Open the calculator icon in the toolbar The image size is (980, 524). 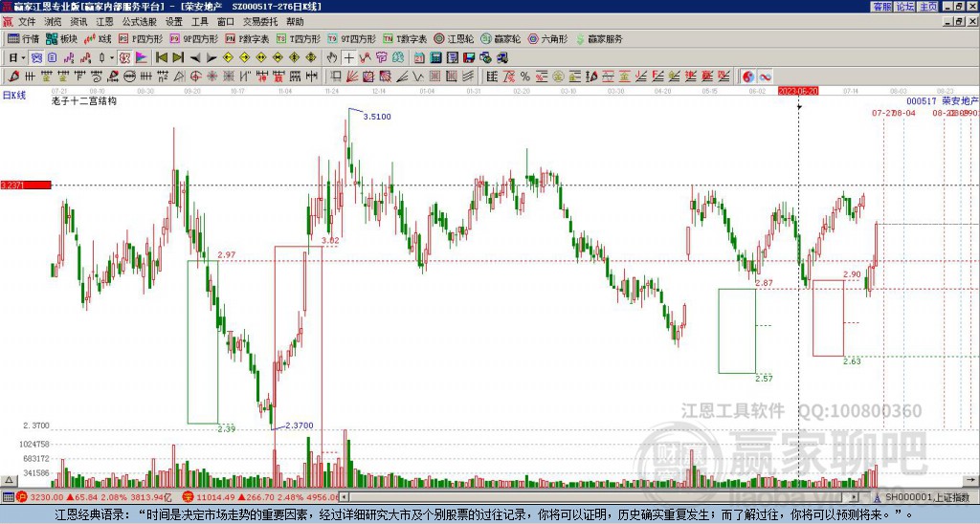pyautogui.click(x=435, y=57)
